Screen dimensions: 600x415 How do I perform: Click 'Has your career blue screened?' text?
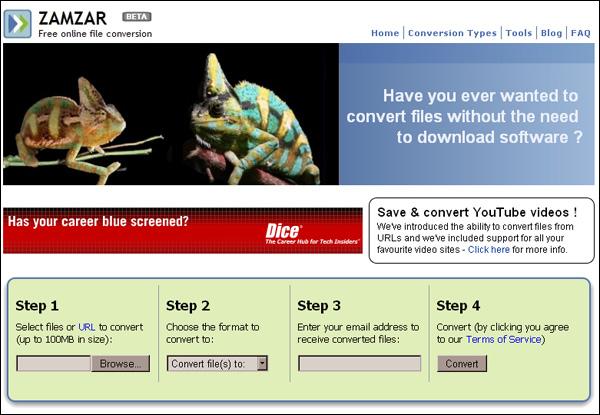(x=98, y=221)
